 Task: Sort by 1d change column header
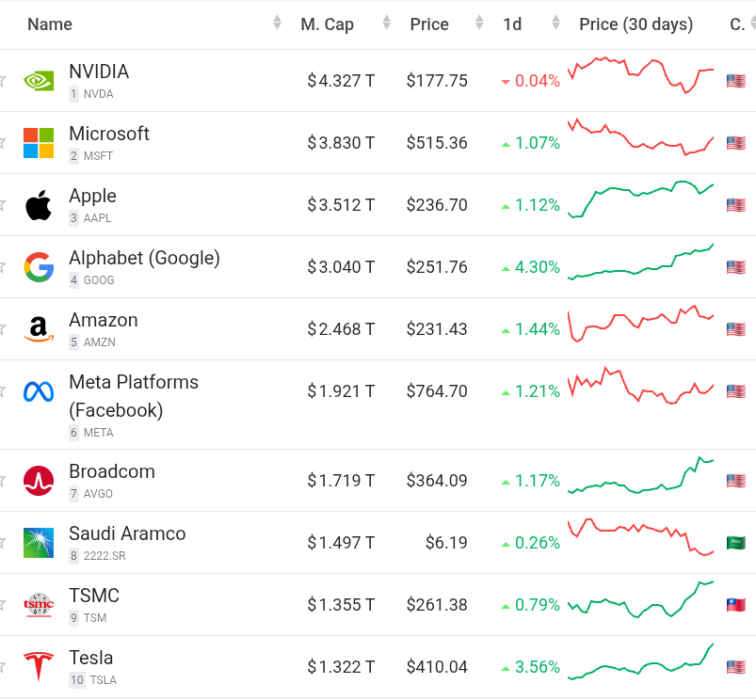[x=513, y=24]
